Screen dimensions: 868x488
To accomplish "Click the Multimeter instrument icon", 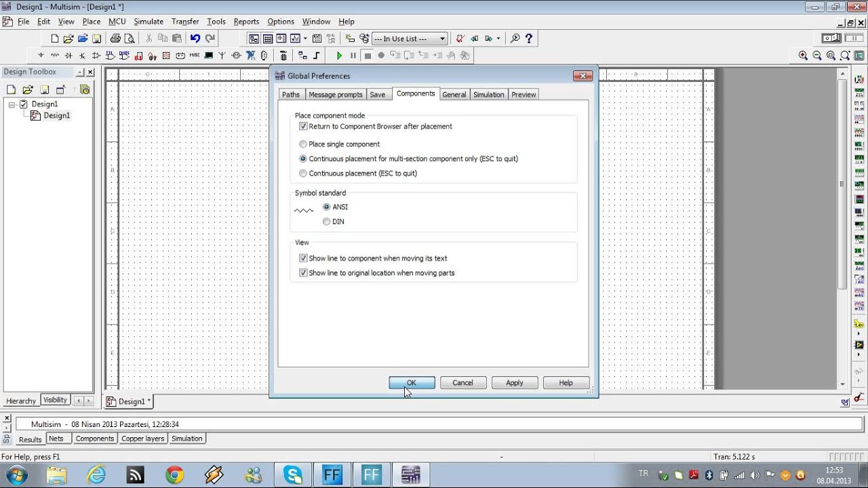I will click(x=859, y=80).
